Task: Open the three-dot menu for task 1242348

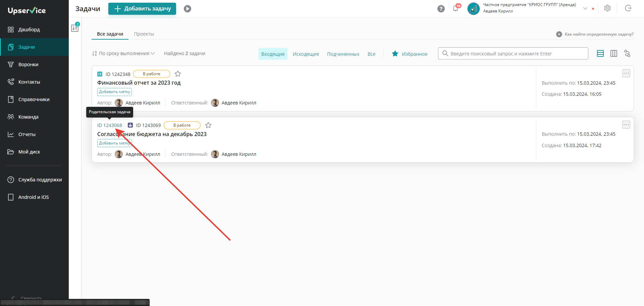Action: (626, 73)
